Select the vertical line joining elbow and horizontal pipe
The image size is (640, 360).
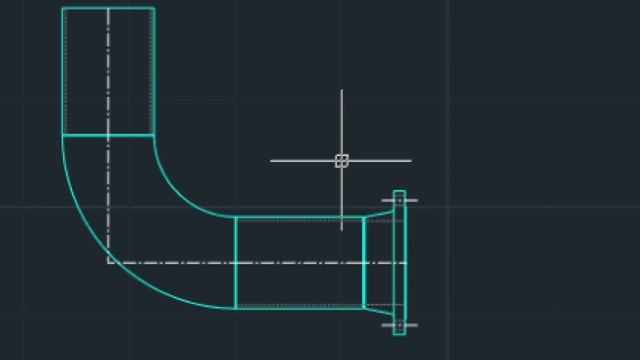tap(236, 263)
